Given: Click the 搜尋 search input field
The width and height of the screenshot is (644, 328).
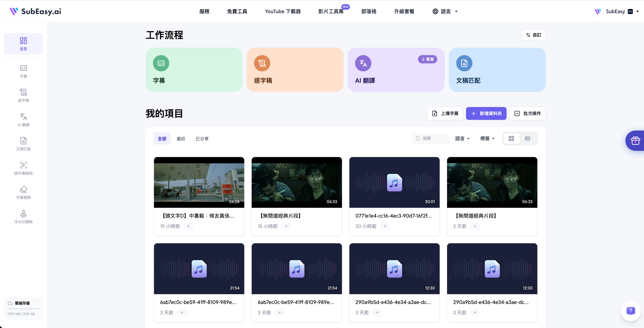Looking at the screenshot, I should [431, 138].
